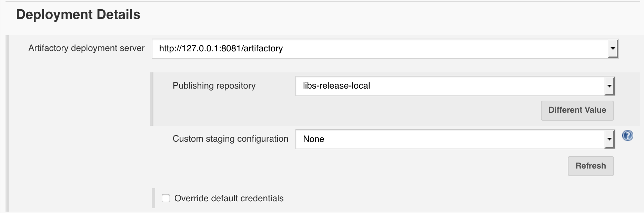Click the Override default credentials label text
The height and width of the screenshot is (213, 644).
pyautogui.click(x=229, y=198)
